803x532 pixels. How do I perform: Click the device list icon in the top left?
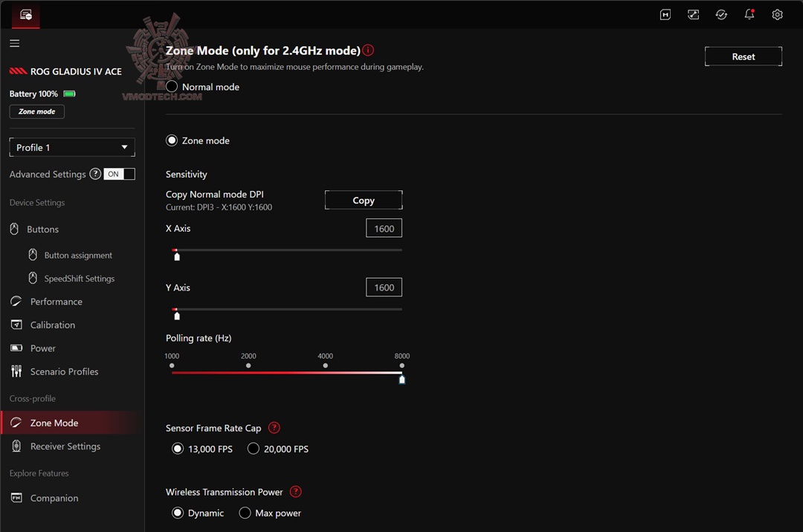point(25,15)
